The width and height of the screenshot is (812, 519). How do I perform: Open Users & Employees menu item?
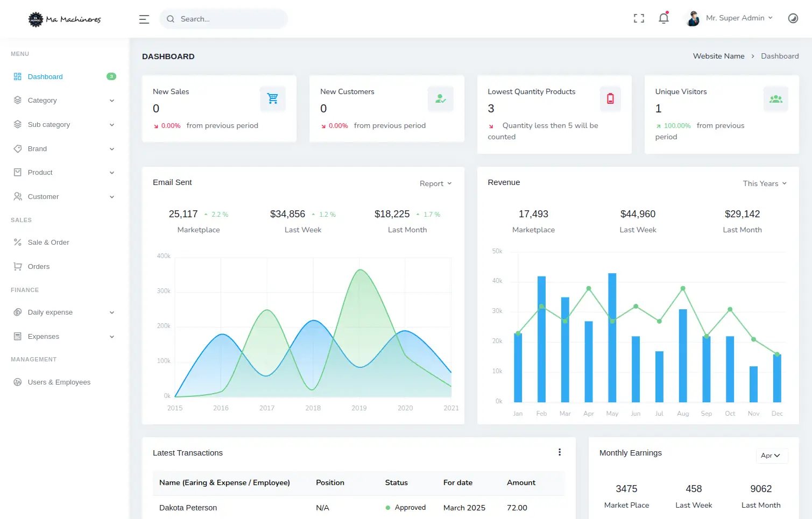click(x=65, y=382)
